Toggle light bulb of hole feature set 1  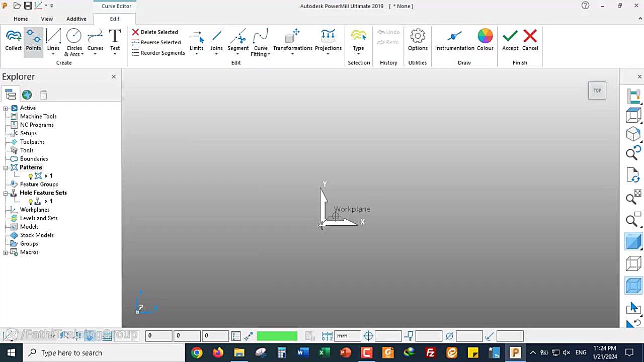(x=31, y=202)
